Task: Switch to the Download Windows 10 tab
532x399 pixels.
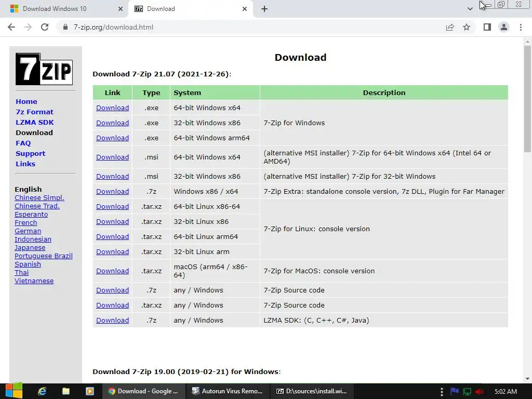Action: [x=64, y=9]
